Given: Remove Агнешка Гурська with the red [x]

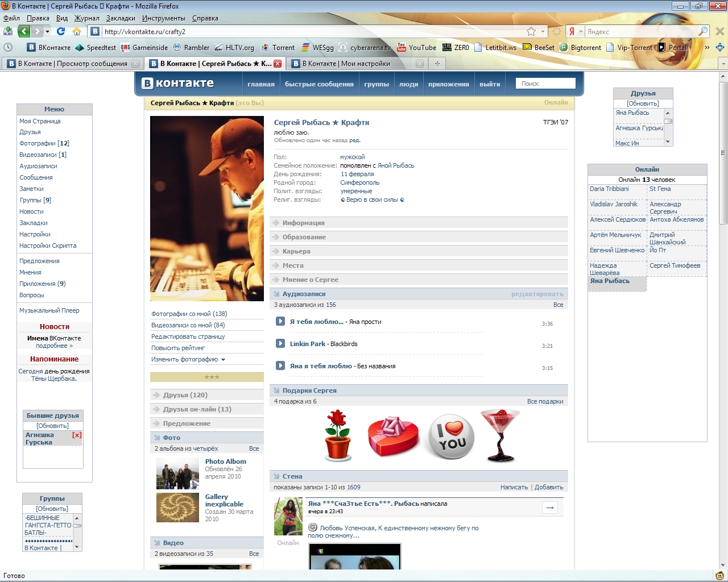Looking at the screenshot, I should 77,435.
